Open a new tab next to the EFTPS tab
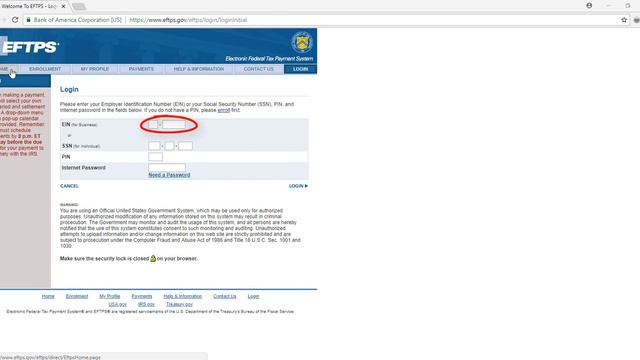This screenshot has width=640, height=360. click(x=79, y=7)
